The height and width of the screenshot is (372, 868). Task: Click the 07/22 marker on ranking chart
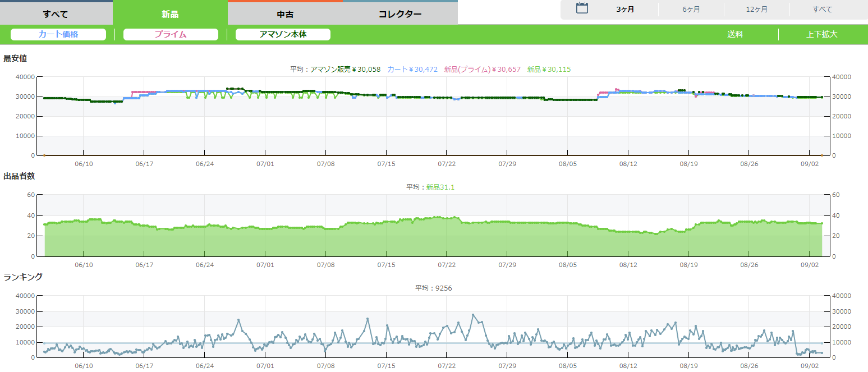[x=447, y=366]
